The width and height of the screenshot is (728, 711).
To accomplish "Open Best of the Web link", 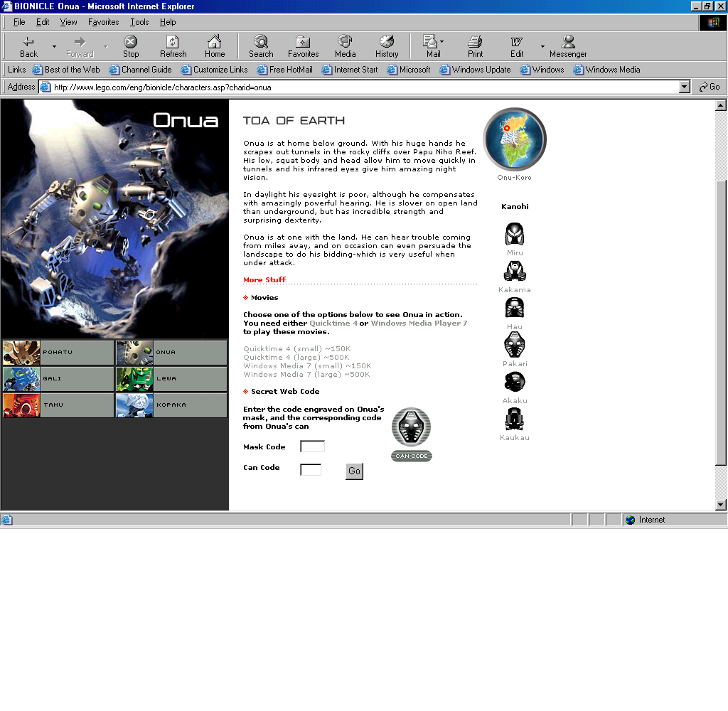I will click(66, 70).
